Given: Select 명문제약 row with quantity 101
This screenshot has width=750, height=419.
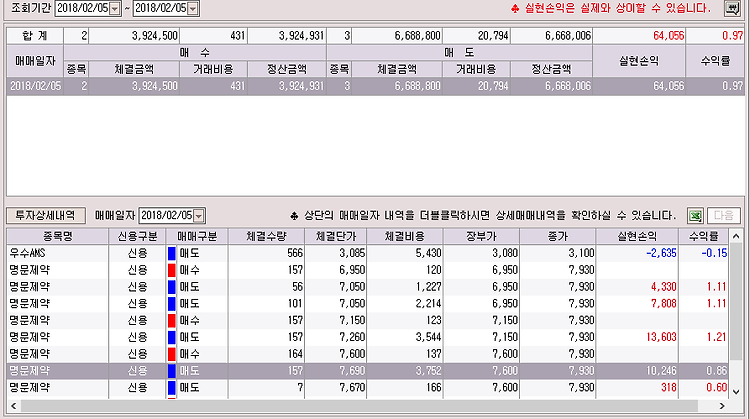Looking at the screenshot, I should (x=368, y=303).
